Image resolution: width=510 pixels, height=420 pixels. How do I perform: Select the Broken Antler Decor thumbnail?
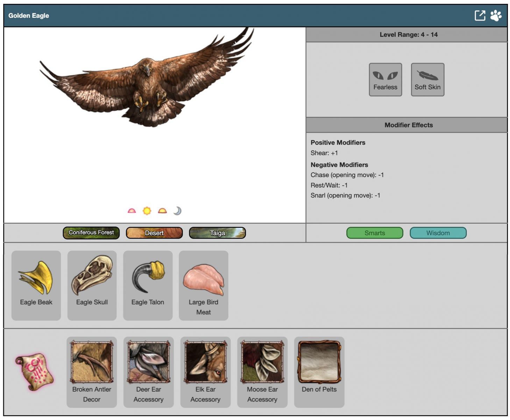click(x=92, y=362)
